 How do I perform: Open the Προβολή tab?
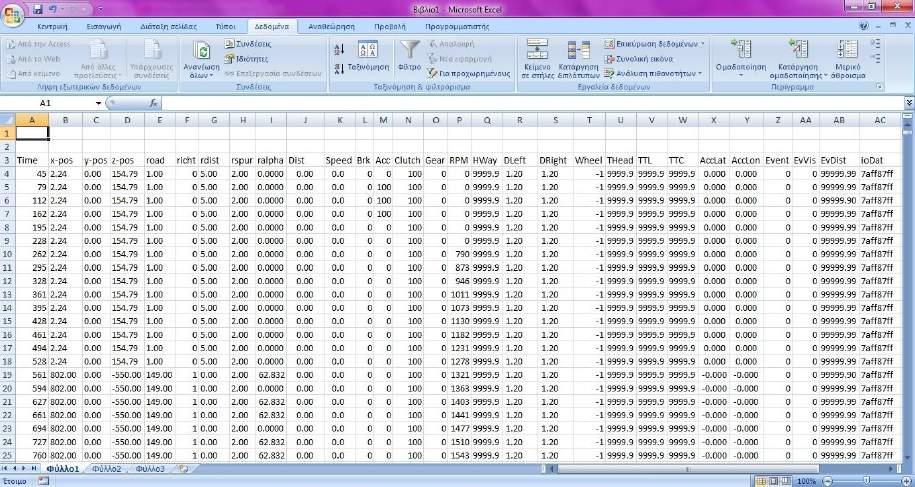pos(390,27)
